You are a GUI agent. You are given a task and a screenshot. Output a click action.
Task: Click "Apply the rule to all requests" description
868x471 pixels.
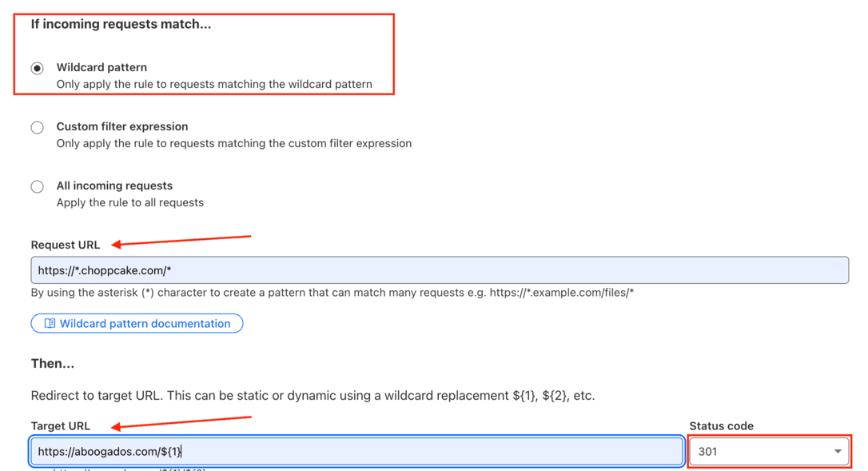coord(129,203)
